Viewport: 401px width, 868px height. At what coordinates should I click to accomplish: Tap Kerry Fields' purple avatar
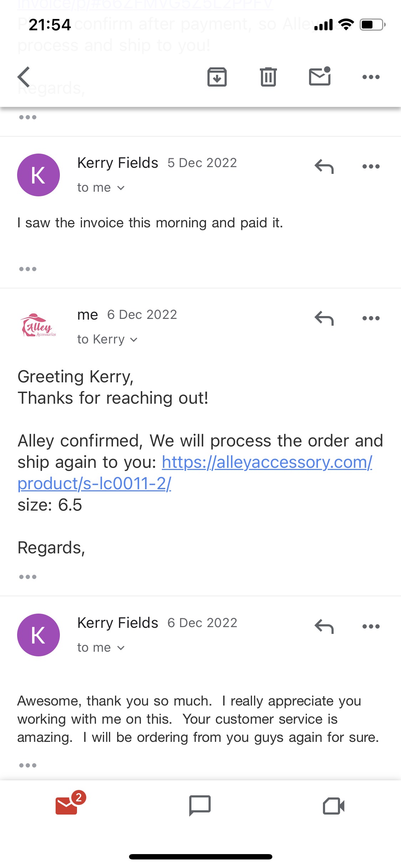38,174
